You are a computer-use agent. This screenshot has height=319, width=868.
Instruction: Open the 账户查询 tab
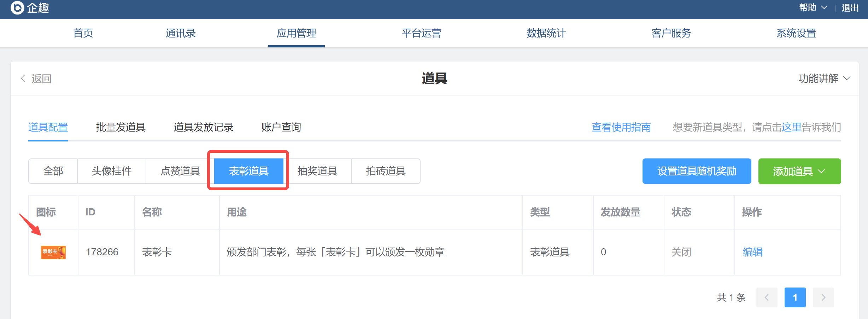pyautogui.click(x=281, y=127)
